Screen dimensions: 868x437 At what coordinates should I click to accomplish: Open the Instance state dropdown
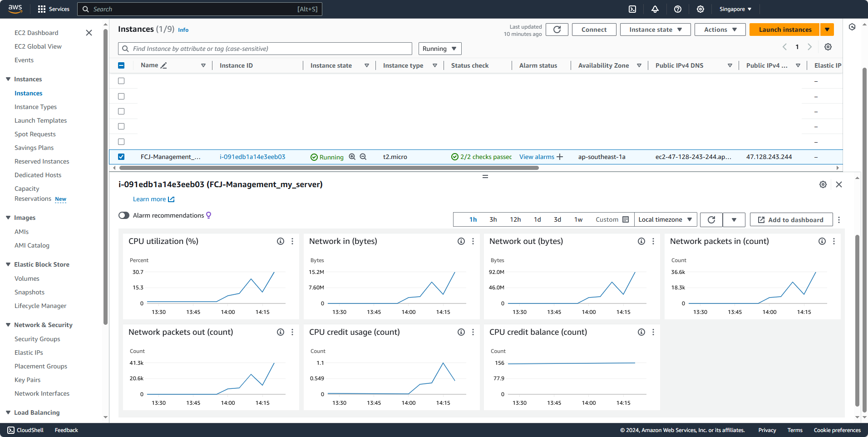pos(655,30)
